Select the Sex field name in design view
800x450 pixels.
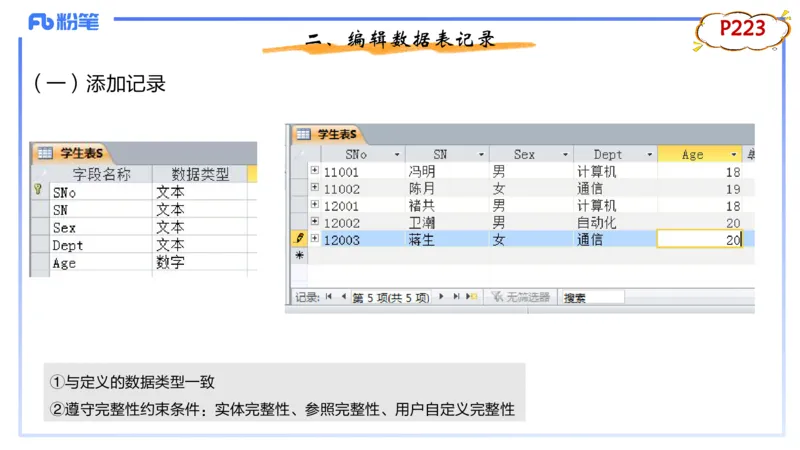[x=101, y=228]
